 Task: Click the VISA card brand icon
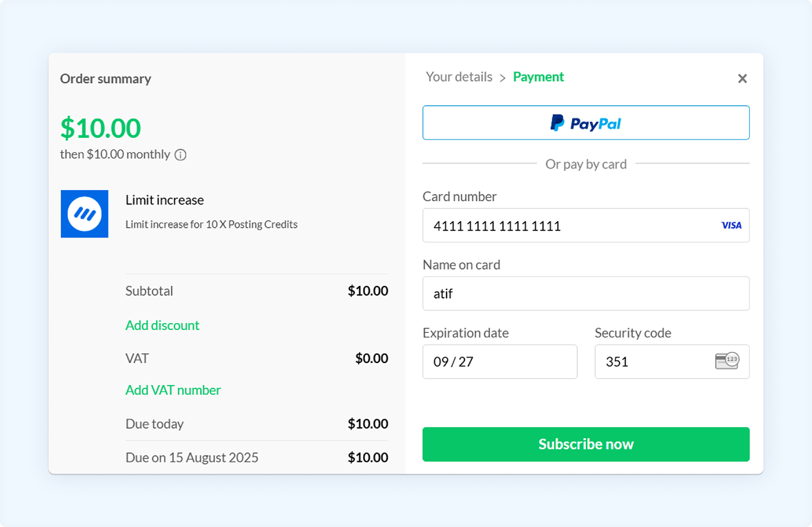(731, 225)
